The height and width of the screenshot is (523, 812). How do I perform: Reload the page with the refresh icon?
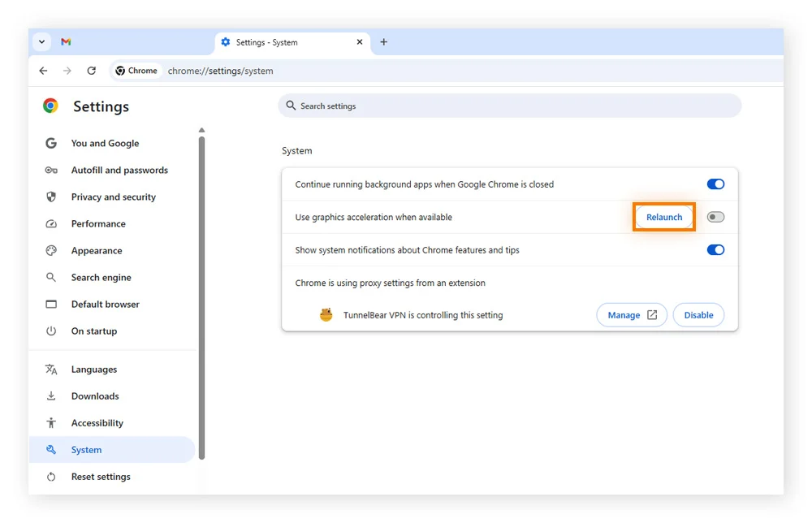click(x=91, y=71)
